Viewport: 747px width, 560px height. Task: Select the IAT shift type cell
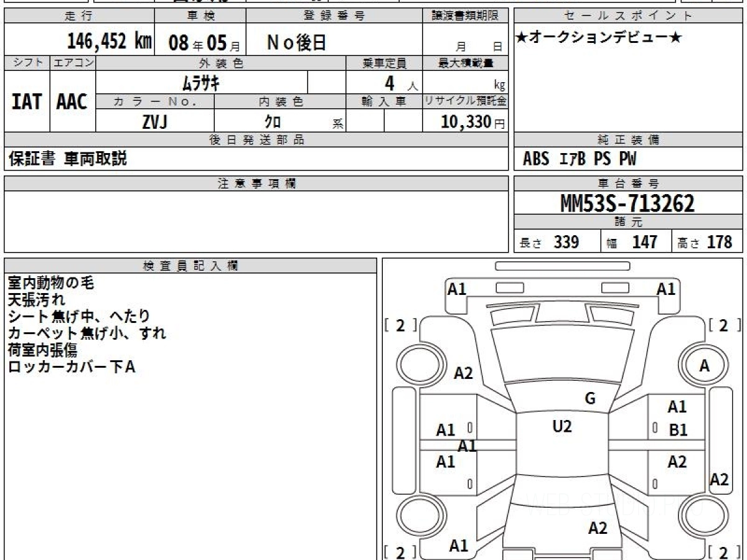(27, 102)
